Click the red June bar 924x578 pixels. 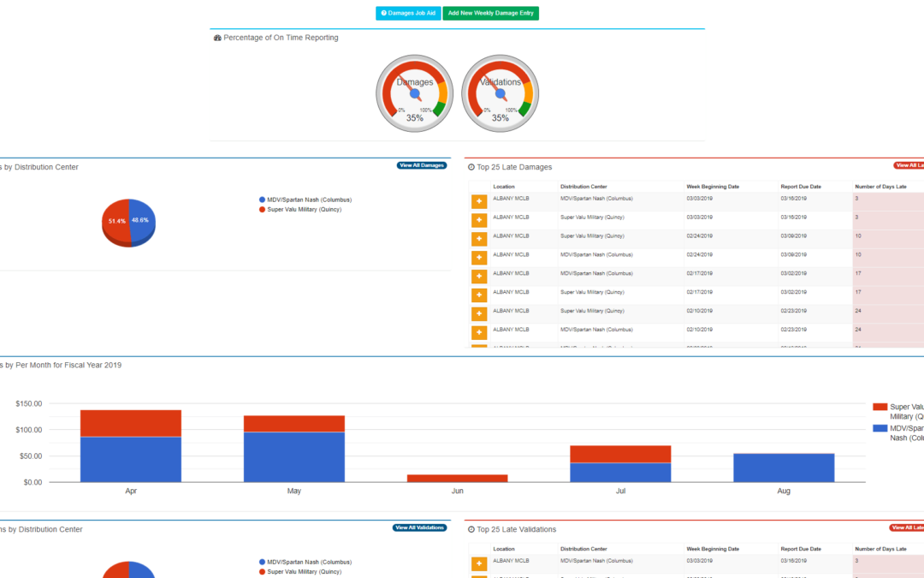tap(457, 479)
